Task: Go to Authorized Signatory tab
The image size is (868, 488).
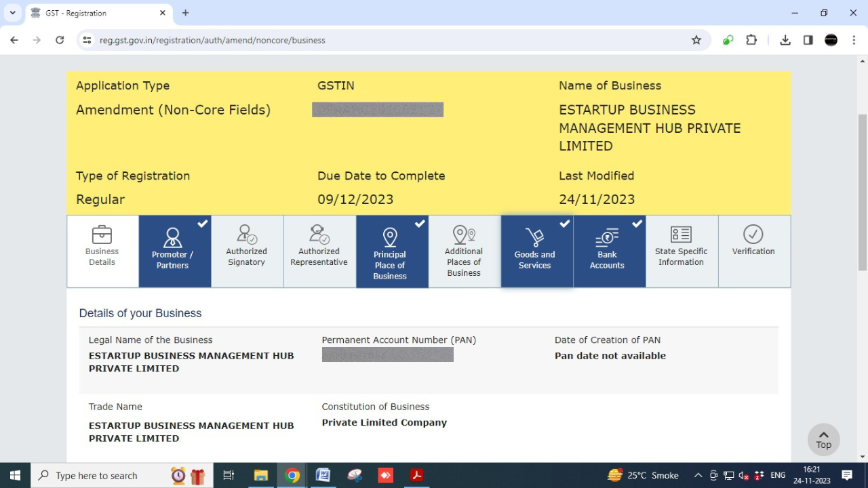Action: (248, 251)
